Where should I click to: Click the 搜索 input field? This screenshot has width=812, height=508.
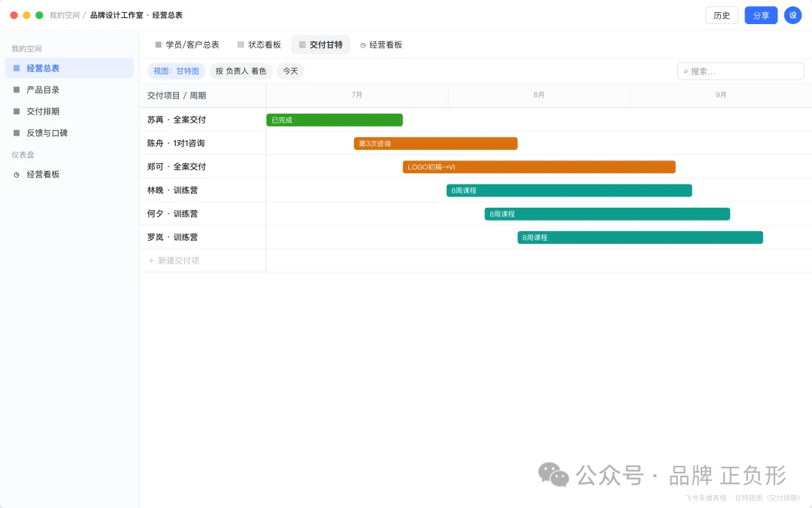click(x=741, y=71)
